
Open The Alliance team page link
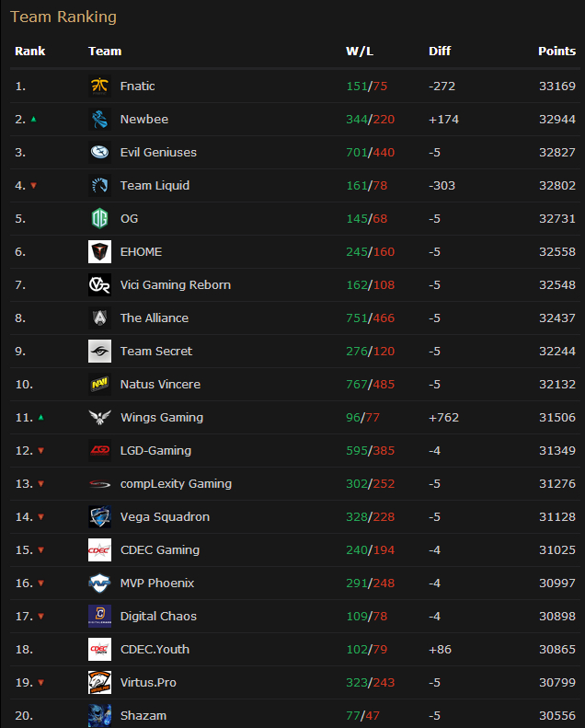coord(154,318)
